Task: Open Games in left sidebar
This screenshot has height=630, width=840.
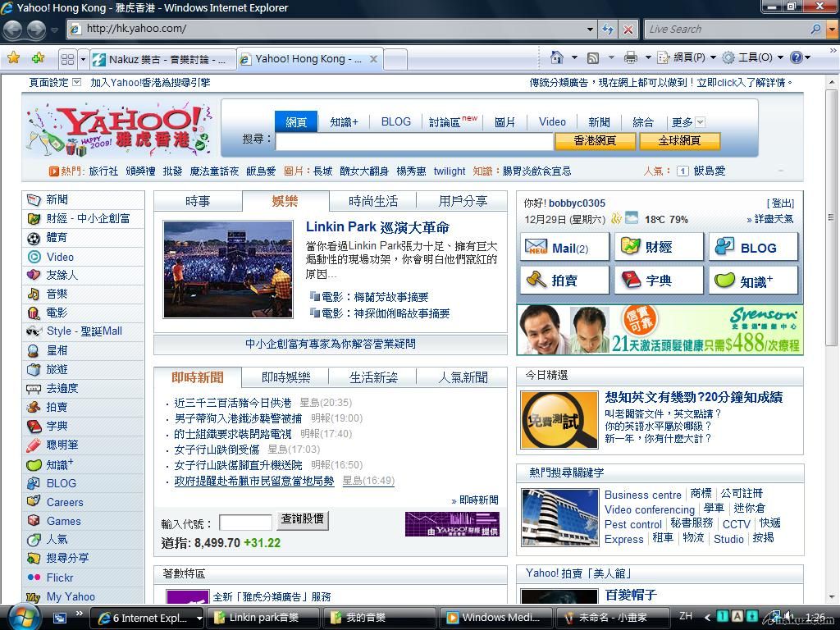Action: point(63,521)
